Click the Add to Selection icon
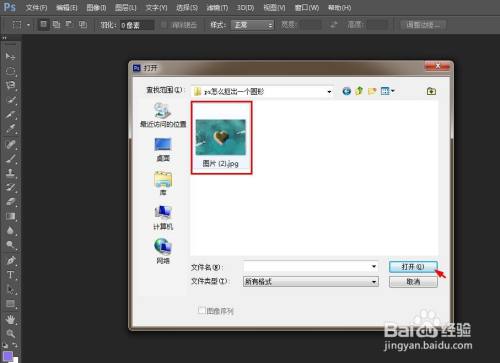The image size is (500, 363). point(56,24)
